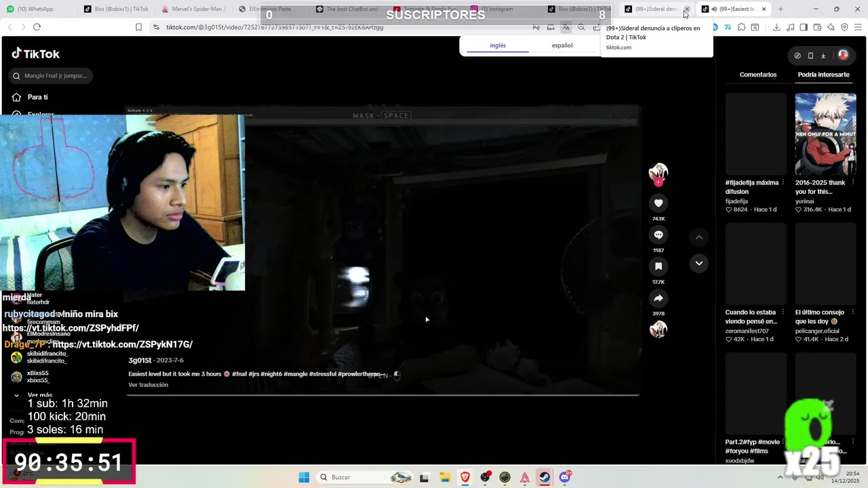Open the 3g015t creator profile link
Viewport: 868px width, 488px height.
tap(140, 361)
